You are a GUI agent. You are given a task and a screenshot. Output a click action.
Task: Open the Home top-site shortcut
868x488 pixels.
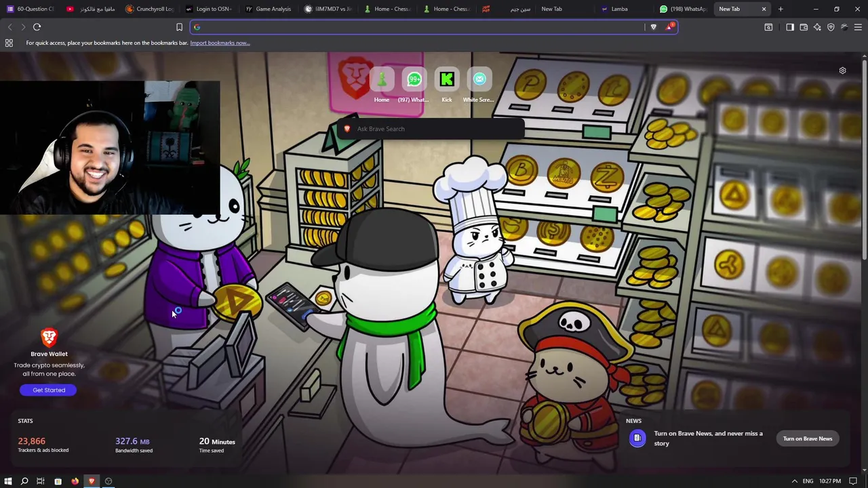[x=382, y=85]
